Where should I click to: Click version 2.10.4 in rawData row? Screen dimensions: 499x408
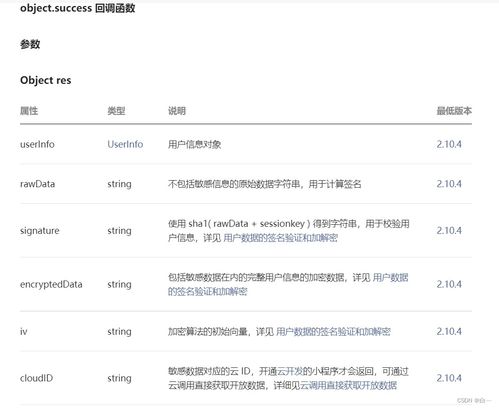(449, 184)
